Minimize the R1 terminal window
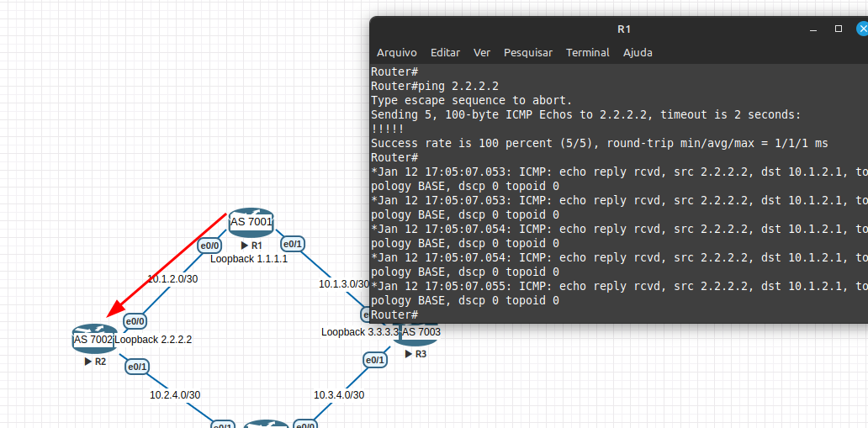Image resolution: width=868 pixels, height=428 pixels. (x=813, y=29)
